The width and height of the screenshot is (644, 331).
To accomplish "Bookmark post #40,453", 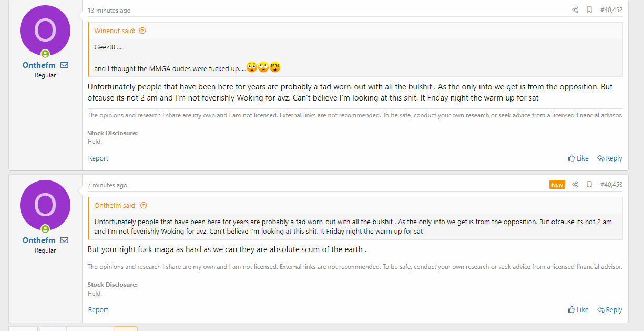I will coord(589,185).
